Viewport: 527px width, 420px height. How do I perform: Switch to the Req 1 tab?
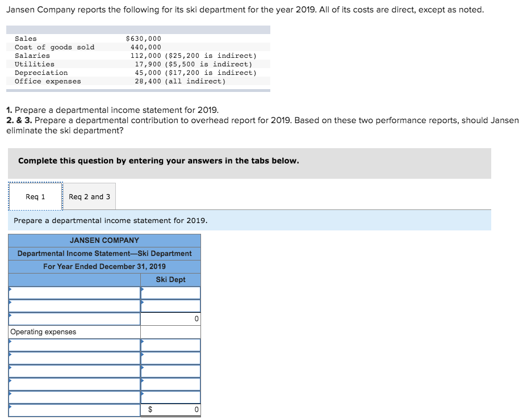[x=35, y=196]
